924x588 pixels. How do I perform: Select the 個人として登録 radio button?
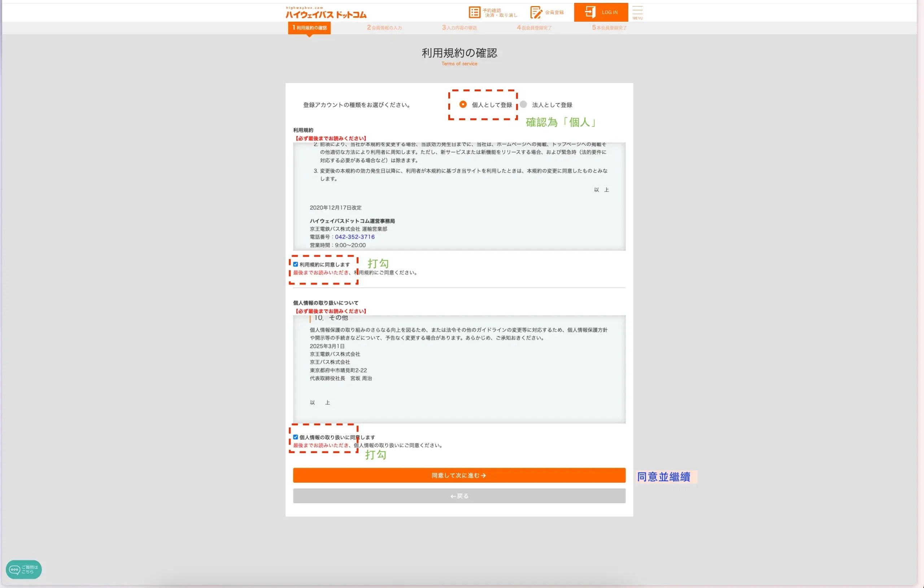[462, 104]
